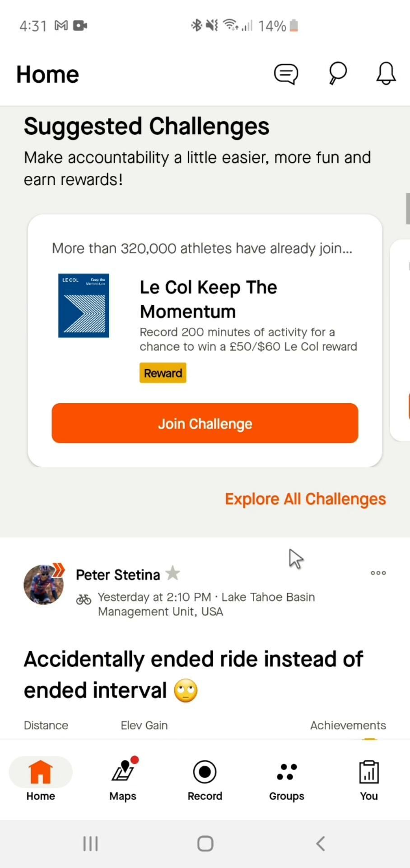Go to the Groups tab
Screen dimensions: 410x868
pyautogui.click(x=287, y=779)
